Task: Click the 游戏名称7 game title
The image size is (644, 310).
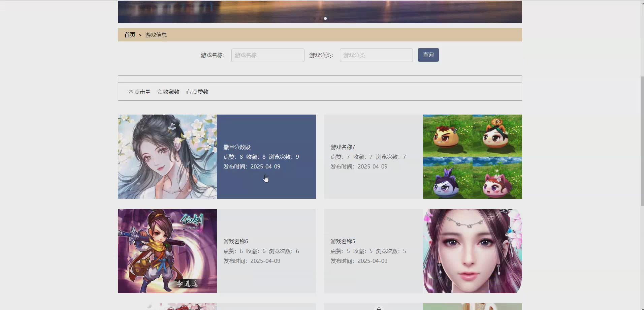Action: 343,147
